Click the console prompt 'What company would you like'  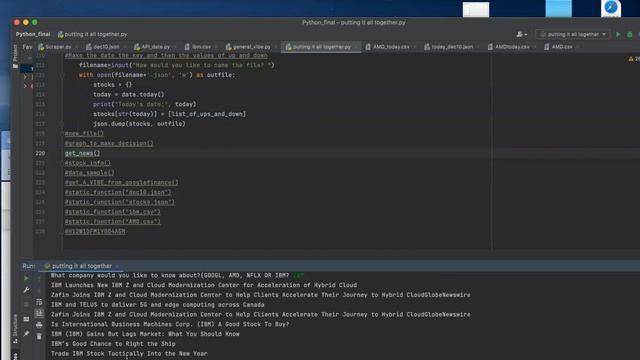(170, 275)
